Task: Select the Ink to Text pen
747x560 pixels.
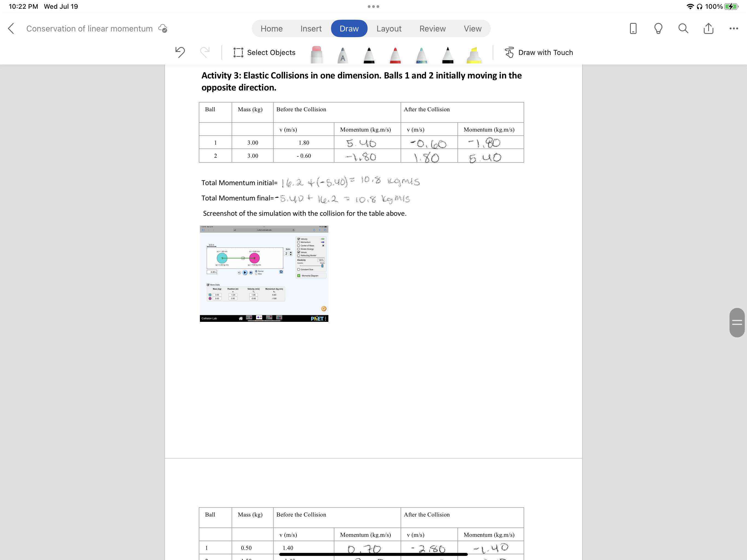Action: click(x=342, y=55)
